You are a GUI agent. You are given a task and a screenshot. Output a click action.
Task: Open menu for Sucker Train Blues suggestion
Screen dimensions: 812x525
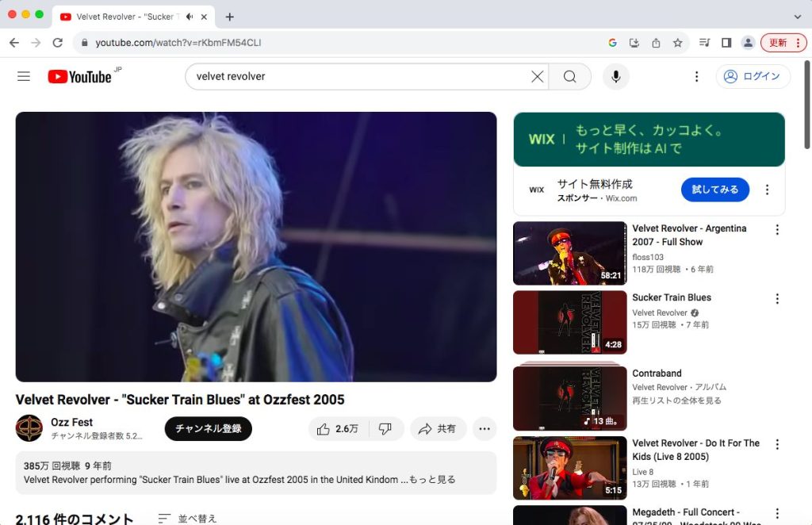[777, 299]
